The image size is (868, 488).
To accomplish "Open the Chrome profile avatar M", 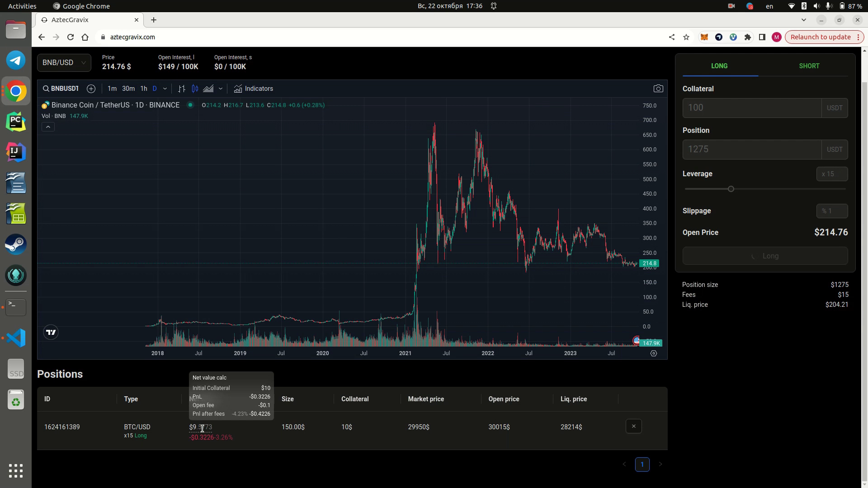I will (x=777, y=37).
